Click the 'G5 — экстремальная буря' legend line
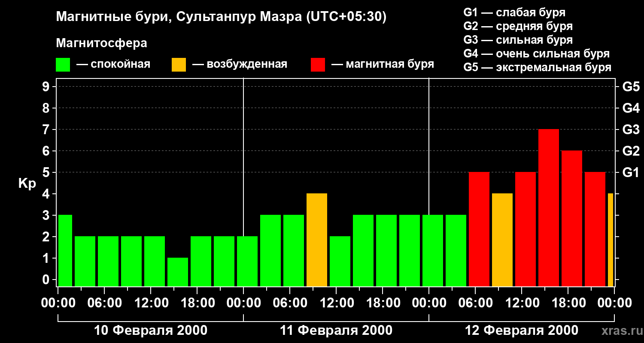644x343 pixels. click(538, 67)
